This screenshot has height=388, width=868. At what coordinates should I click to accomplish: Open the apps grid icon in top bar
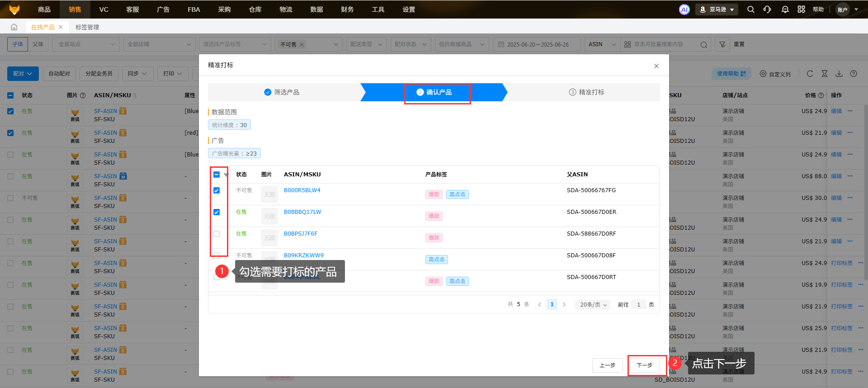coord(801,9)
